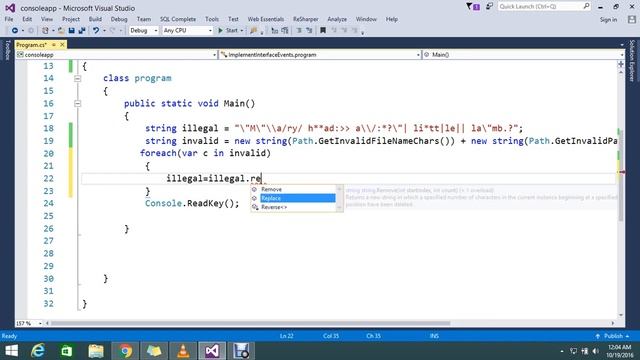Click the split editor handle above the scrollbar

[621, 64]
